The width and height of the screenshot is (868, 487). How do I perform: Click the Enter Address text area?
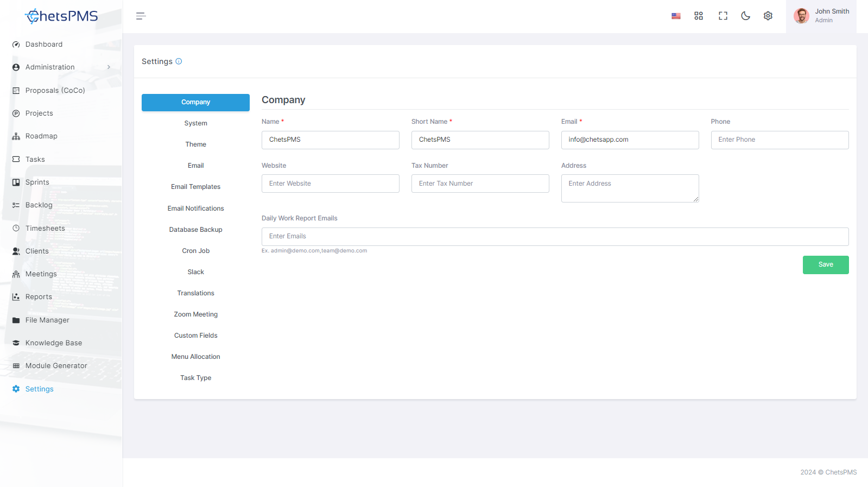(630, 188)
